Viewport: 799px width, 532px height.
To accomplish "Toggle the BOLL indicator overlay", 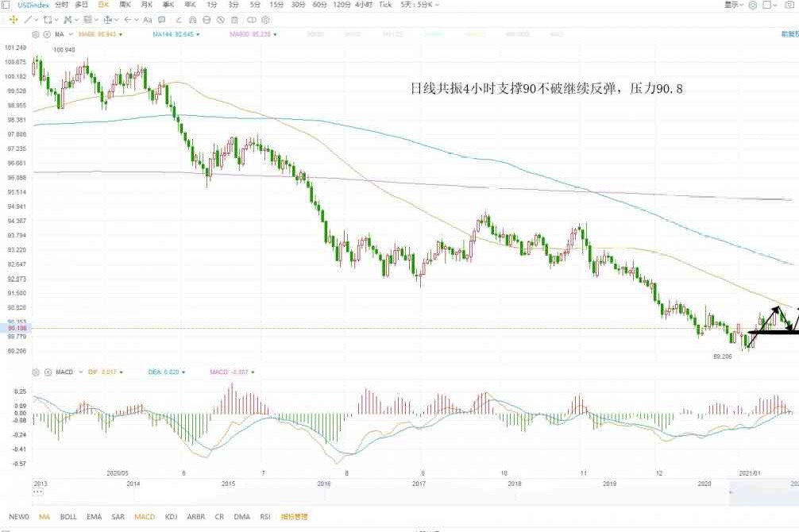I will [68, 517].
